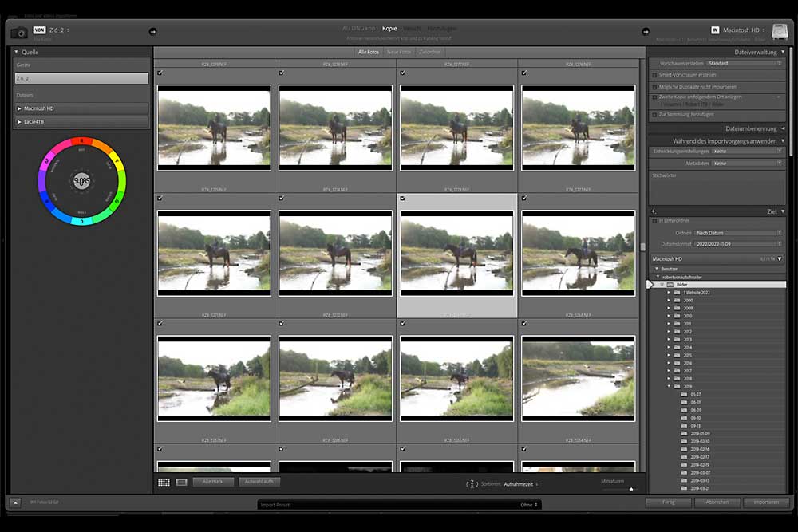Expand Macintosh HD in the source list
Viewport: 798px width, 532px height.
pyautogui.click(x=19, y=108)
